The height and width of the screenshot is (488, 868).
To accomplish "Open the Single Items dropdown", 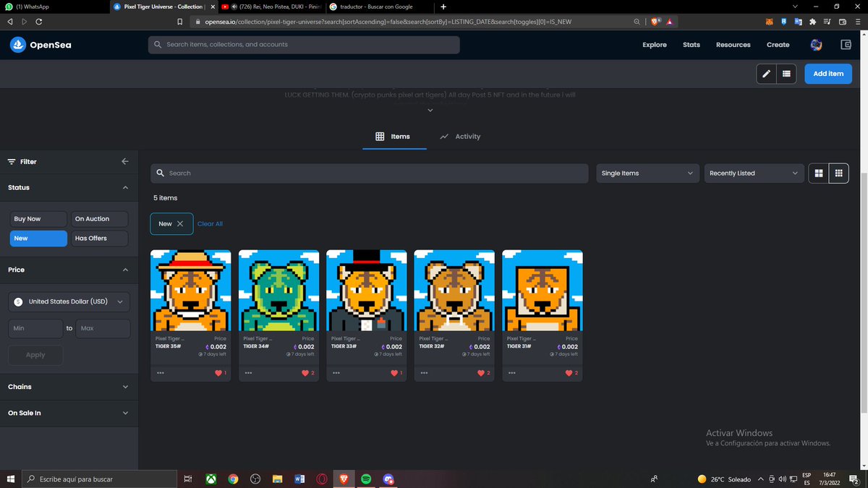I will [x=647, y=174].
